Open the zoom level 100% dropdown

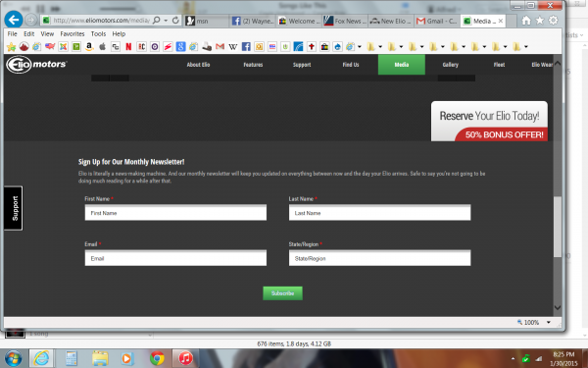tap(548, 322)
